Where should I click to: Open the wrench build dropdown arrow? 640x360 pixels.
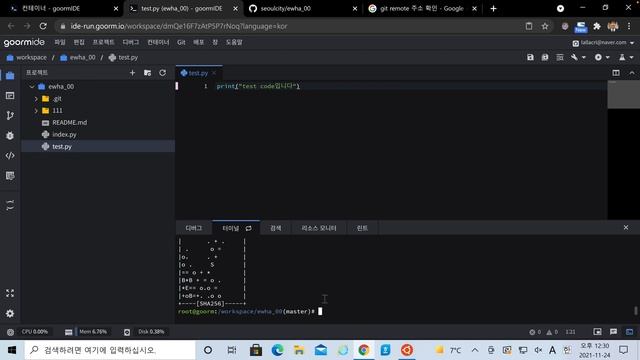tap(584, 58)
